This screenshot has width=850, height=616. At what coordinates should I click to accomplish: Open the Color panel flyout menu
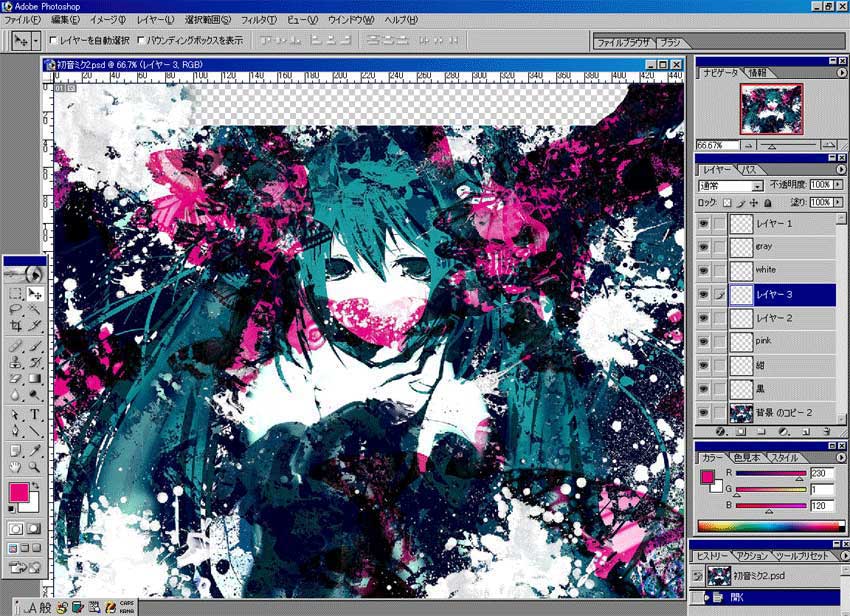pos(841,458)
